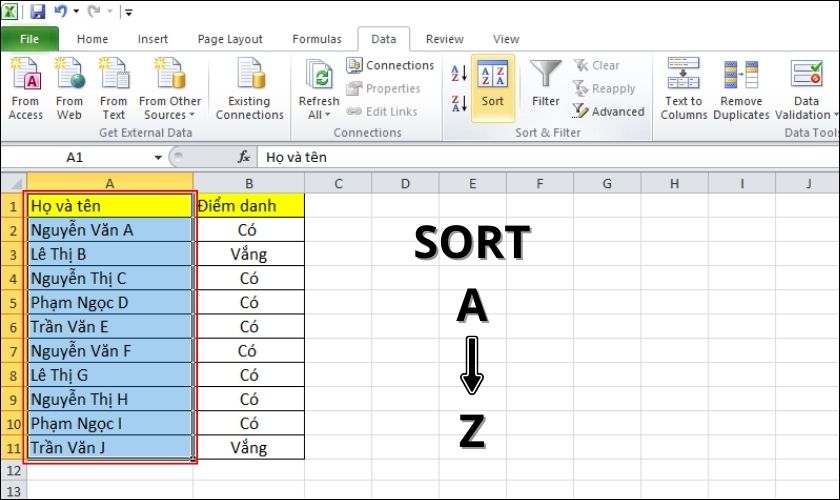The width and height of the screenshot is (840, 500).
Task: Open the Sort dialog button
Action: [493, 87]
